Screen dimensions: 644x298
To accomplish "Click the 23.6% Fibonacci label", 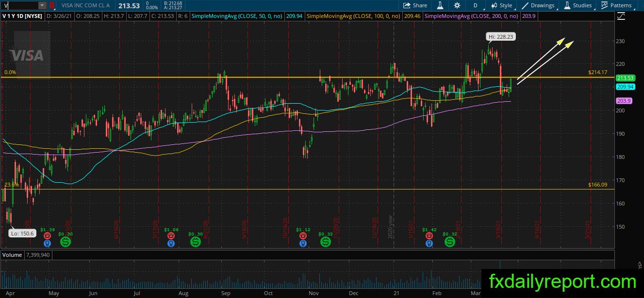I will pyautogui.click(x=11, y=185).
